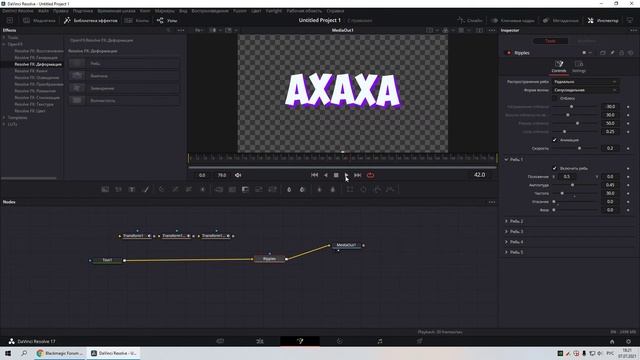This screenshot has width=640, height=360.
Task: Pin the Ripples tool in Inspector
Action: coord(612,53)
